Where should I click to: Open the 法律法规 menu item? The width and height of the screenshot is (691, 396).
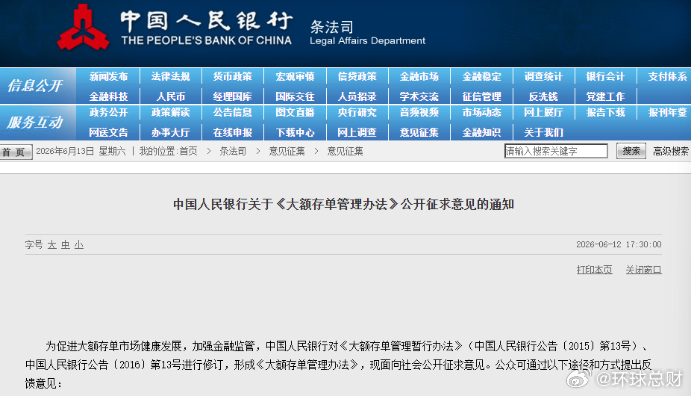pyautogui.click(x=171, y=77)
